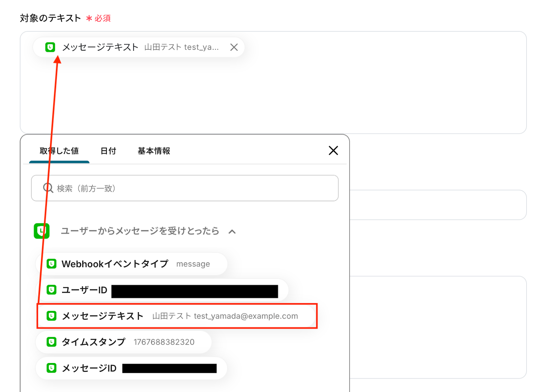546x392 pixels.
Task: Open the 基本情報 tab
Action: (154, 151)
